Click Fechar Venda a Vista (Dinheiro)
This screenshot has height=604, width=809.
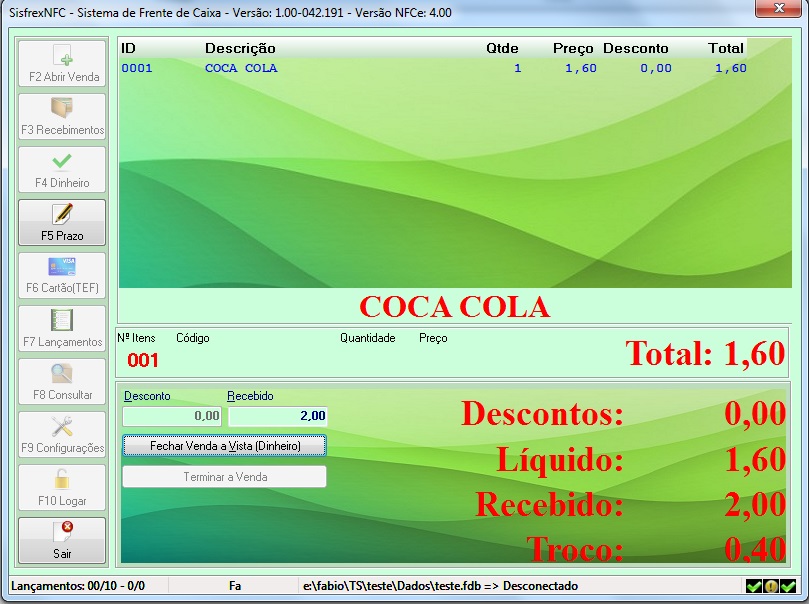click(x=224, y=446)
